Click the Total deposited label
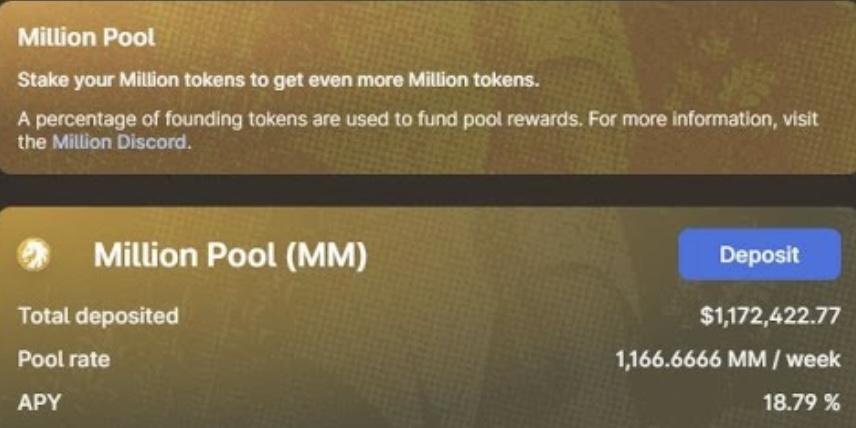This screenshot has height=428, width=856. 98,316
